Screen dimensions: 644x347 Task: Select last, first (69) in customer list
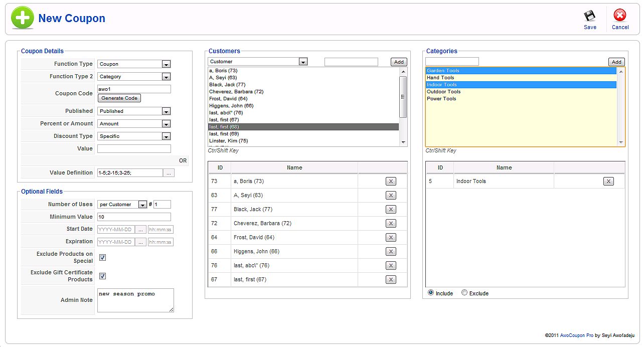click(303, 134)
